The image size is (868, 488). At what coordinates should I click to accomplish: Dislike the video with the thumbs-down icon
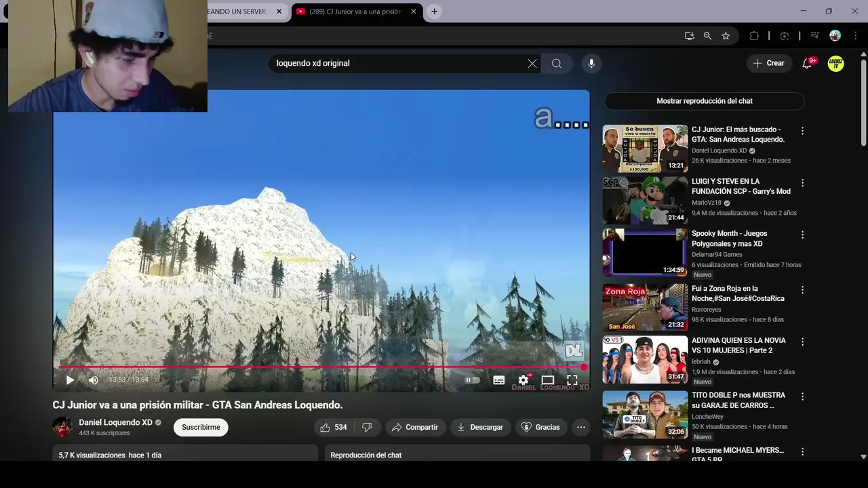click(x=367, y=427)
